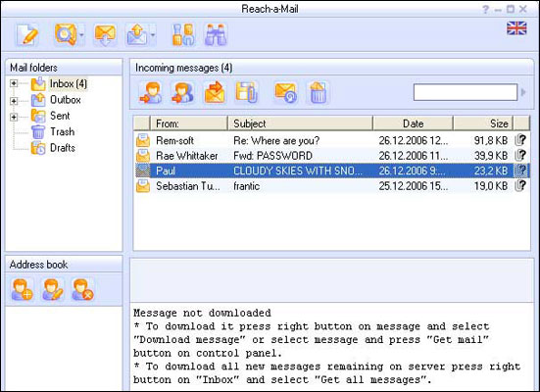
Task: Expand the Outbox folder tree node
Action: 14,101
